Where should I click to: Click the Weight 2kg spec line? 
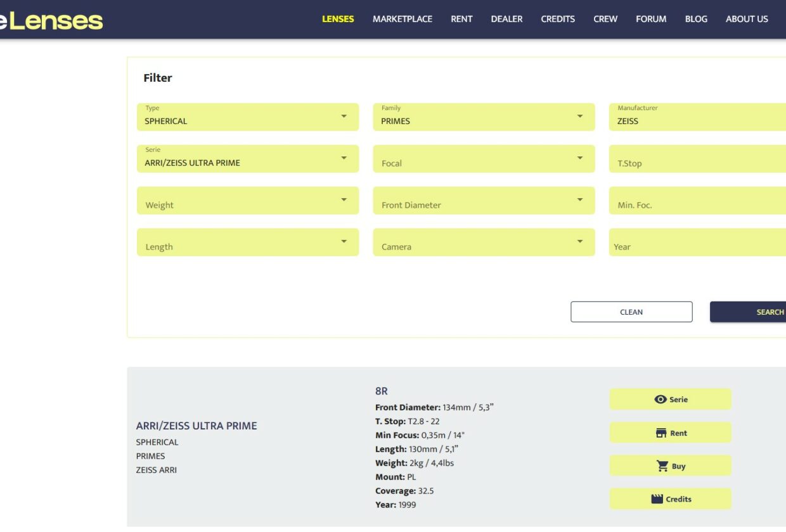(x=415, y=463)
